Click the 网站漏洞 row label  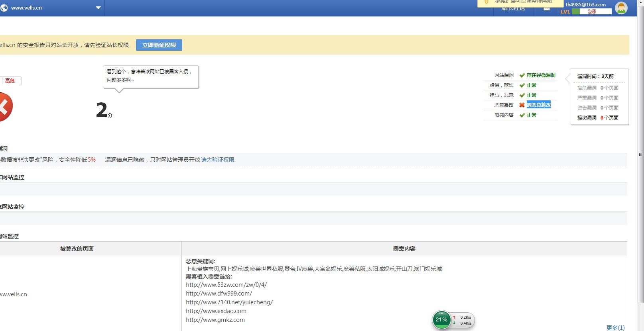tap(504, 75)
